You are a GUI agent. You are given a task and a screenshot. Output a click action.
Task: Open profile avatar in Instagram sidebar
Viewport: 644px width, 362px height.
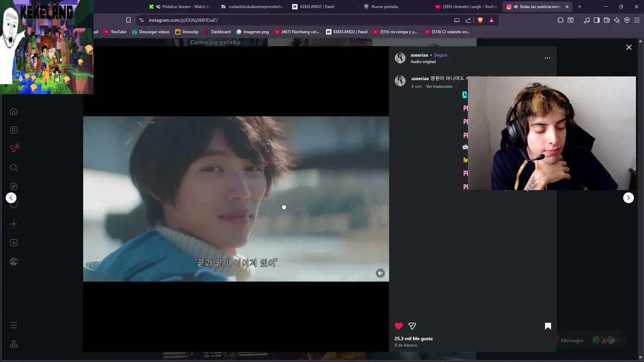[x=14, y=261]
